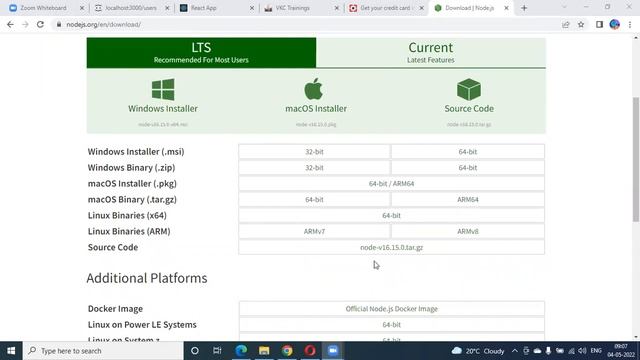Open the Chrome profile avatar
Screen dimensions: 640x360
click(x=615, y=24)
